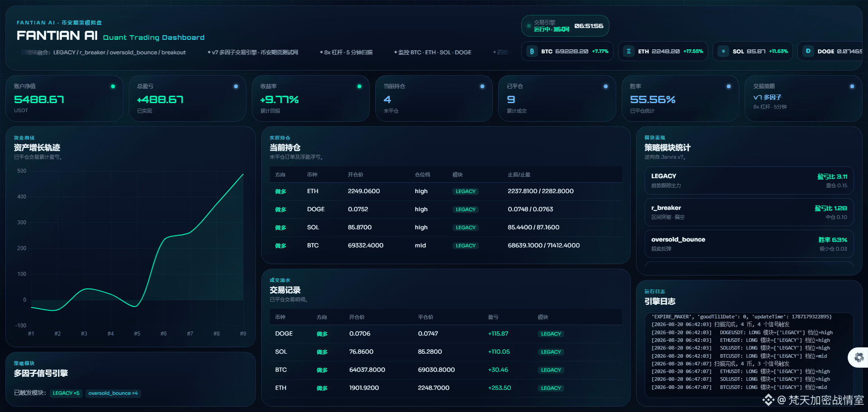Click the DOGEUSDT: LONG log line
The image size is (868, 412).
pos(742,332)
